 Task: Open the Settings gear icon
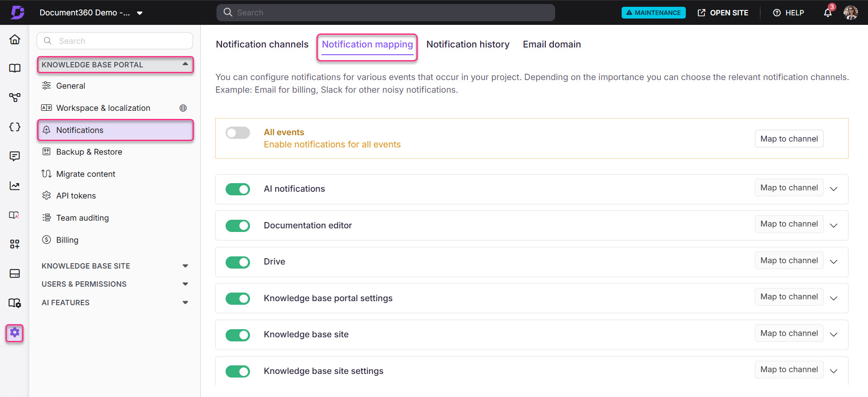(15, 333)
